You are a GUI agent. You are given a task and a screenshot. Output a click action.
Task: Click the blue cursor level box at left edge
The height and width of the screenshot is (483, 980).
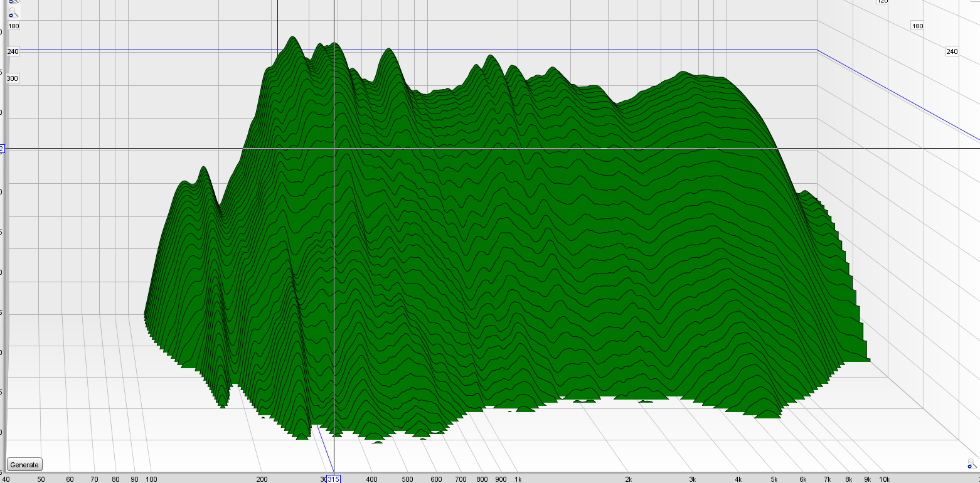click(2, 149)
